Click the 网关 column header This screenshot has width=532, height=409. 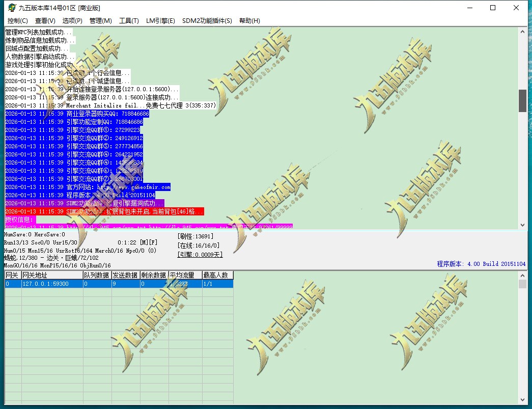coord(13,275)
